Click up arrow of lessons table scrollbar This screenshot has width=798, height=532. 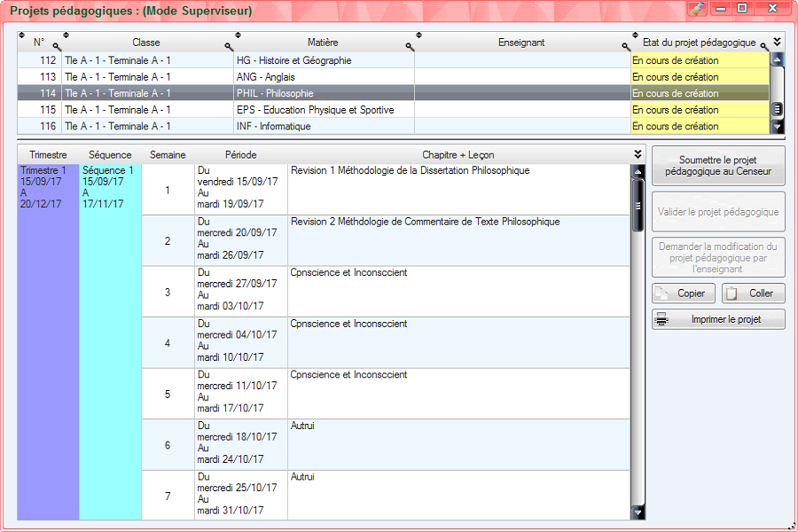click(x=638, y=171)
